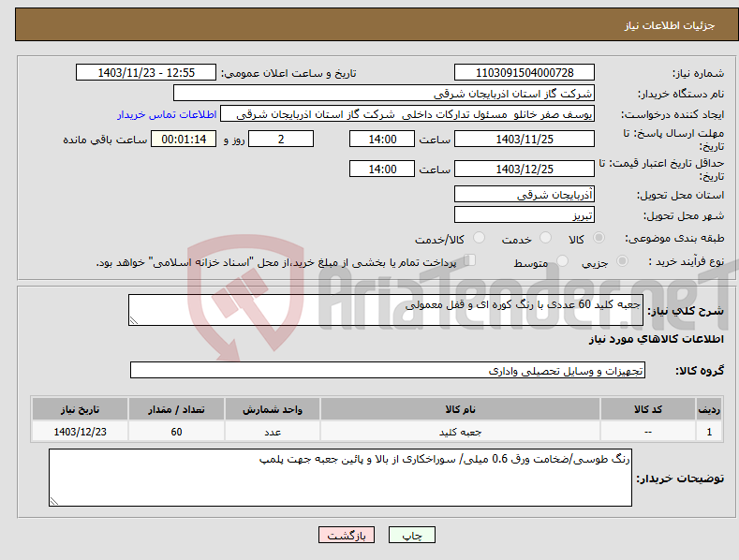Click the goods group field تجهیزات و وسایل تحصیلی واداری
Viewport: 739px width, 560px height.
[x=388, y=371]
